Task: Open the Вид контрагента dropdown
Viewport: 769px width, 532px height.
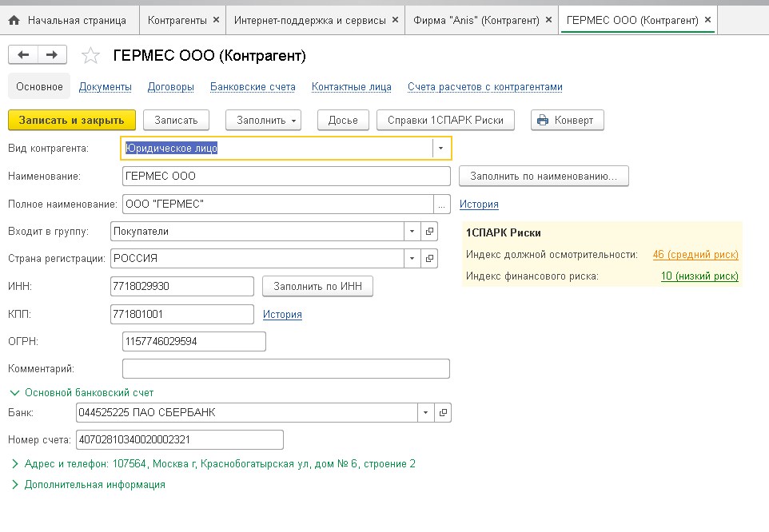Action: (x=440, y=149)
